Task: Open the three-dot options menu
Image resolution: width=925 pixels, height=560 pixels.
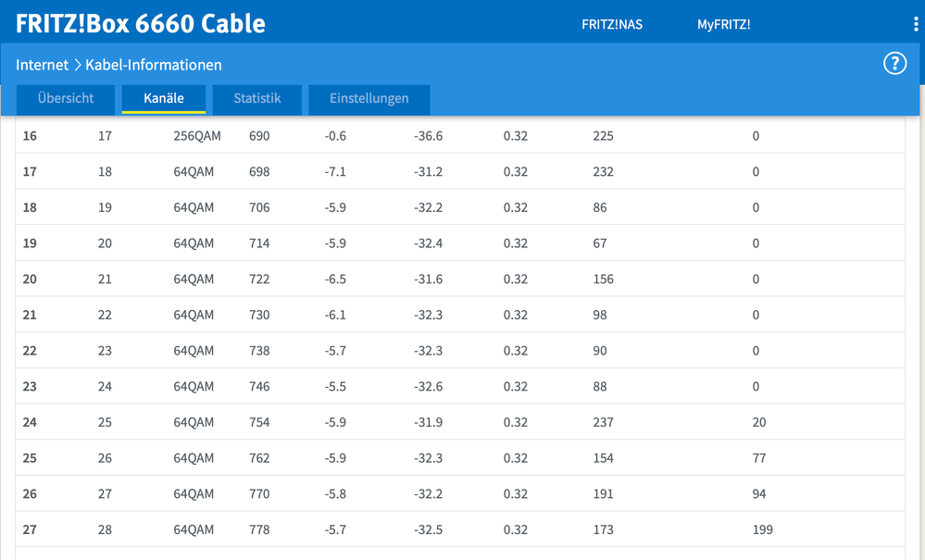Action: point(915,25)
